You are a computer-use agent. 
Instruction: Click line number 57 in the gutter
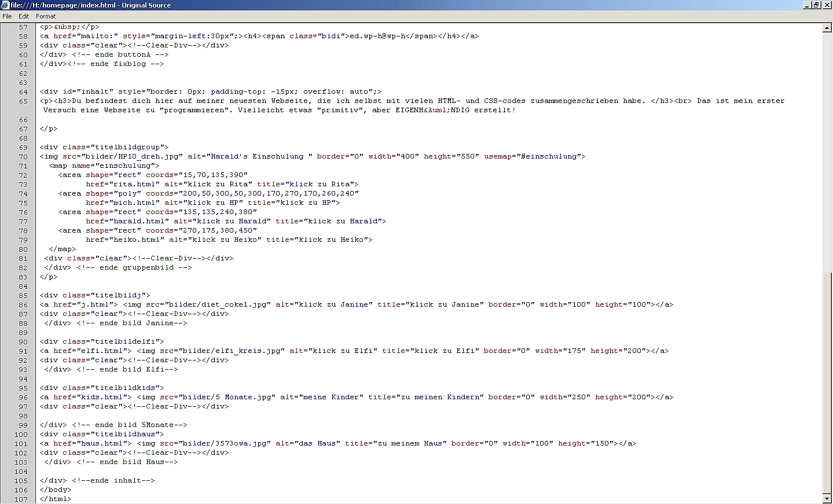coord(23,27)
